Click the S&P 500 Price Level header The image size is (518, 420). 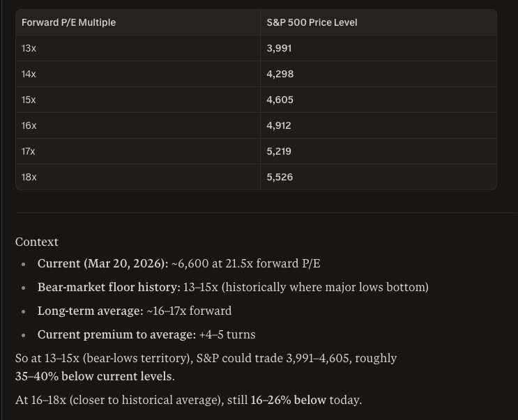pos(312,22)
